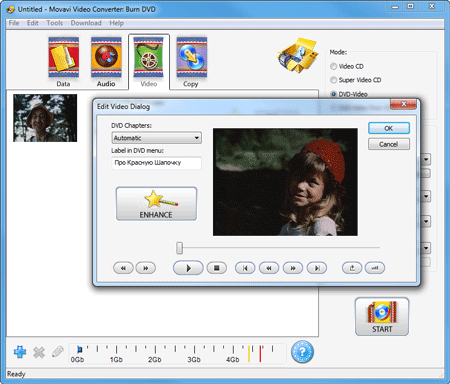The height and width of the screenshot is (384, 450).
Task: Click the blue plus add file icon
Action: point(20,352)
